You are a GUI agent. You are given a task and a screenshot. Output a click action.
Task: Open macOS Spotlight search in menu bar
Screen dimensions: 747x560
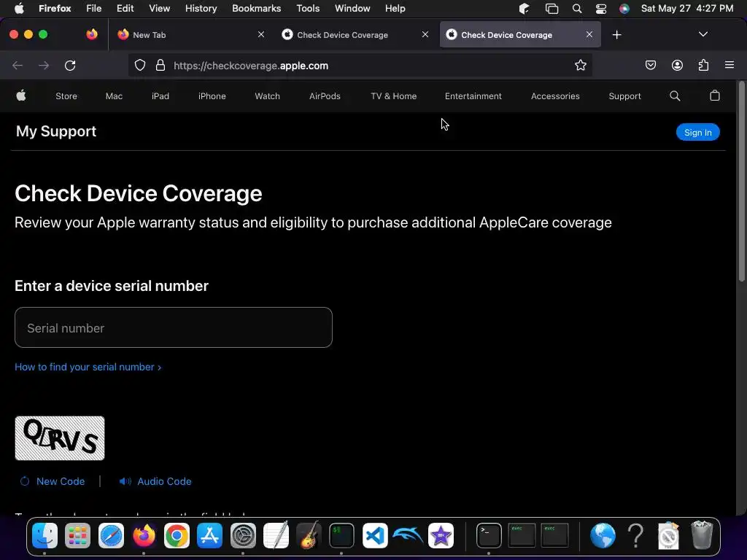[x=576, y=9]
